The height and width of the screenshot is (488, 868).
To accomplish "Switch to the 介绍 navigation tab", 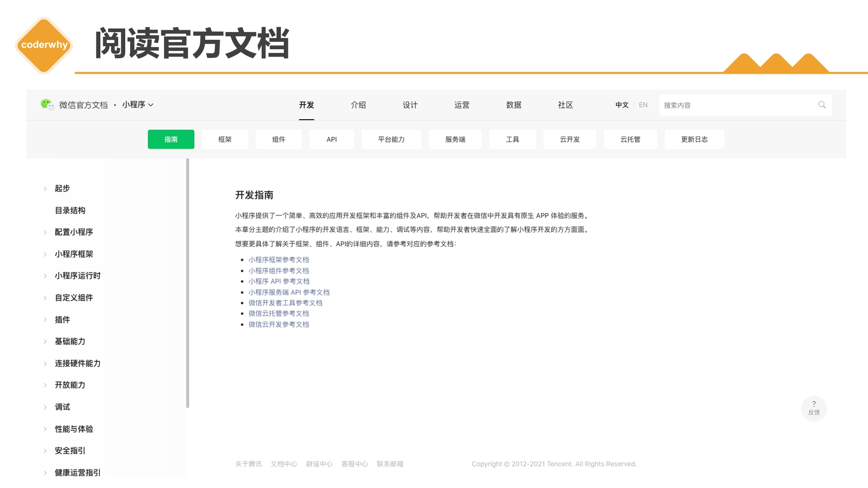I will click(359, 105).
